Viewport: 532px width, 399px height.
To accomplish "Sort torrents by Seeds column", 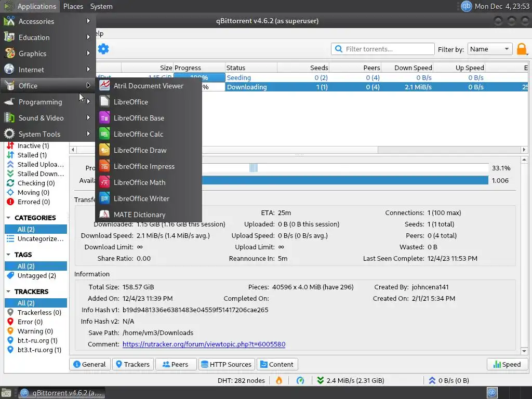I will pos(303,68).
